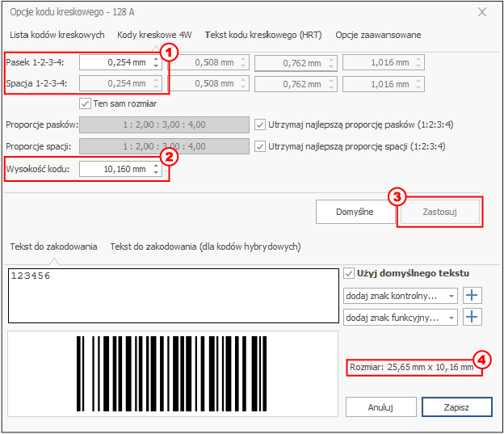Click the text box containing 123456

click(174, 296)
